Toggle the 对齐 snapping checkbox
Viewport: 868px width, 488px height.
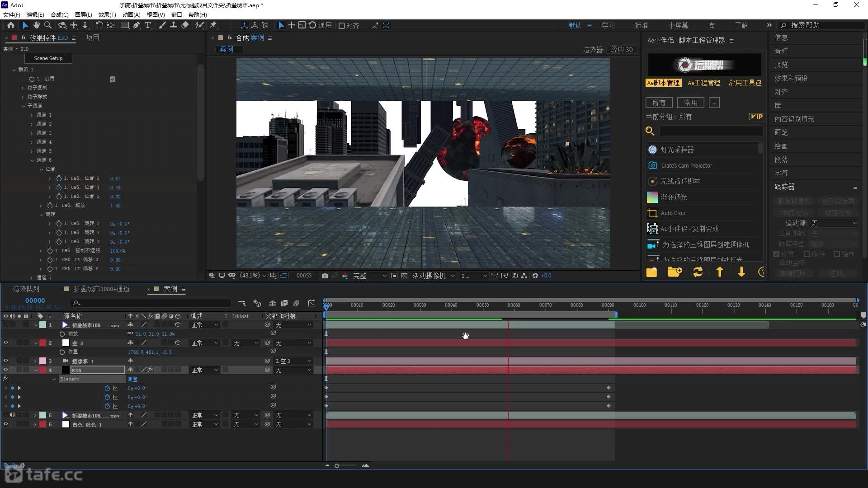(342, 26)
